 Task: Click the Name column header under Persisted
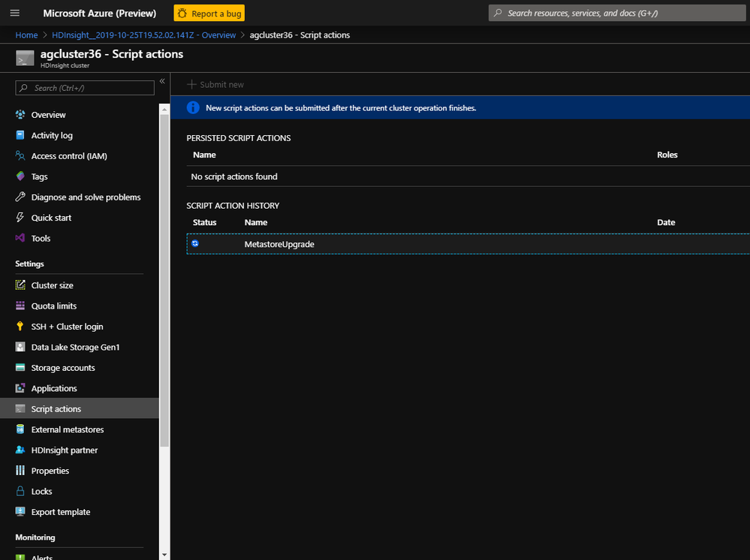pyautogui.click(x=204, y=155)
